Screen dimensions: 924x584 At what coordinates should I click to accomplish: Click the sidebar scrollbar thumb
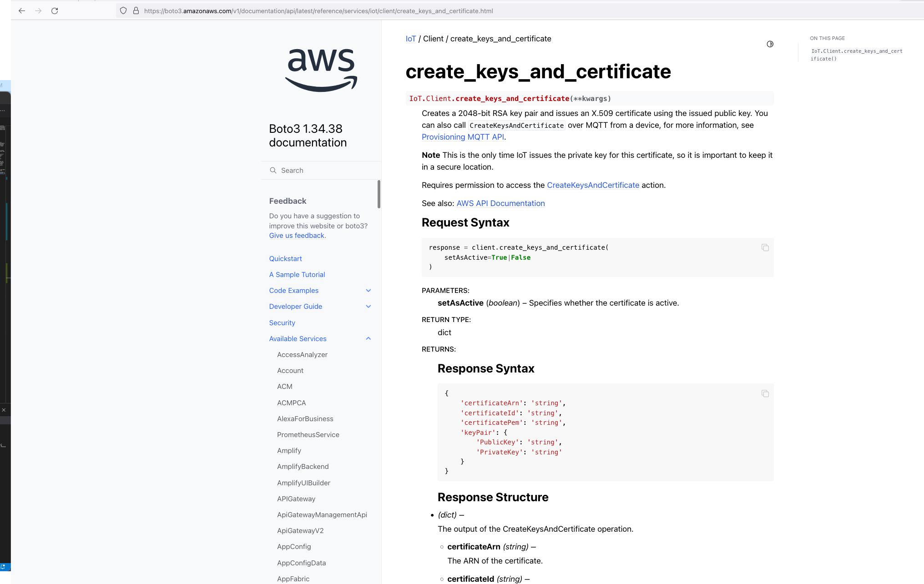(x=379, y=194)
